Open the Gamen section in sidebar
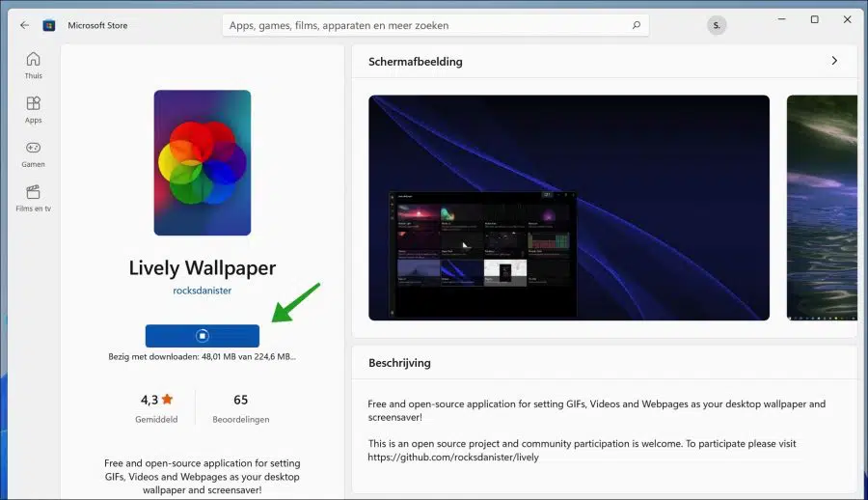 [33, 154]
